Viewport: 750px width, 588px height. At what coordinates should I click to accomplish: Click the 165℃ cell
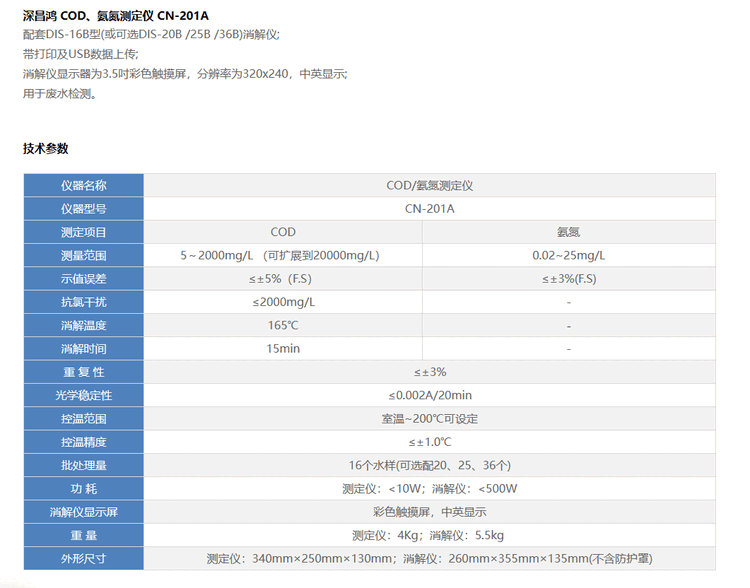[283, 325]
